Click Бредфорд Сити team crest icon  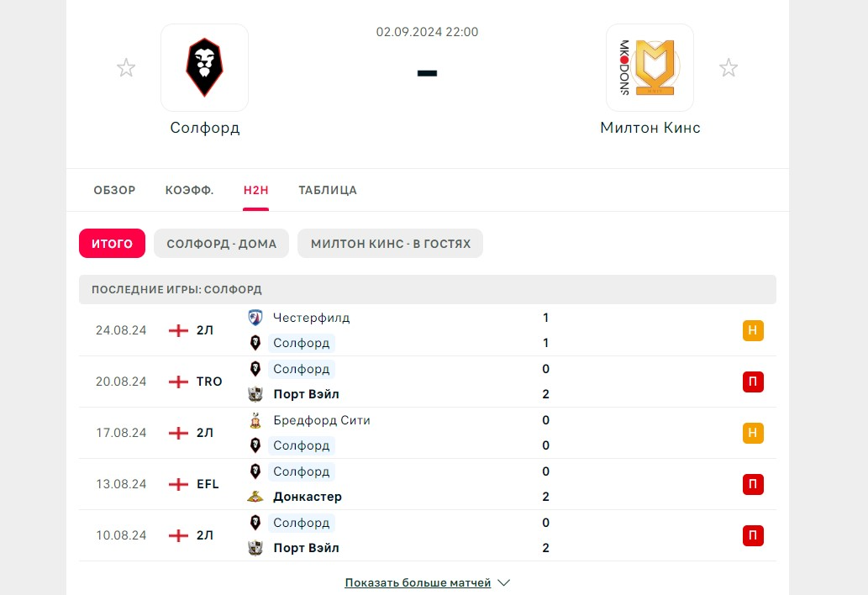(x=255, y=420)
